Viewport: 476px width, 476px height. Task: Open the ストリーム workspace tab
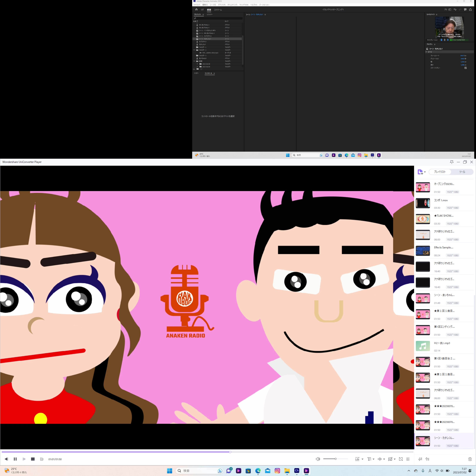click(218, 10)
